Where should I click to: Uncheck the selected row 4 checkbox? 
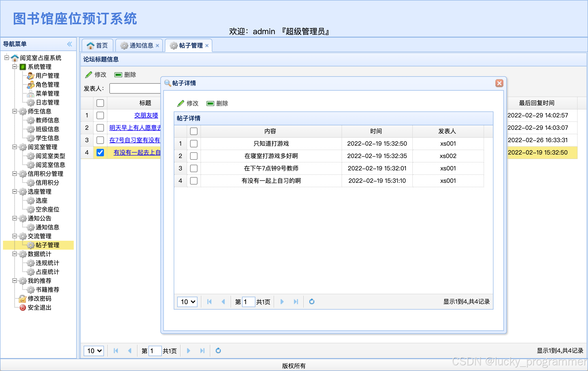(100, 152)
